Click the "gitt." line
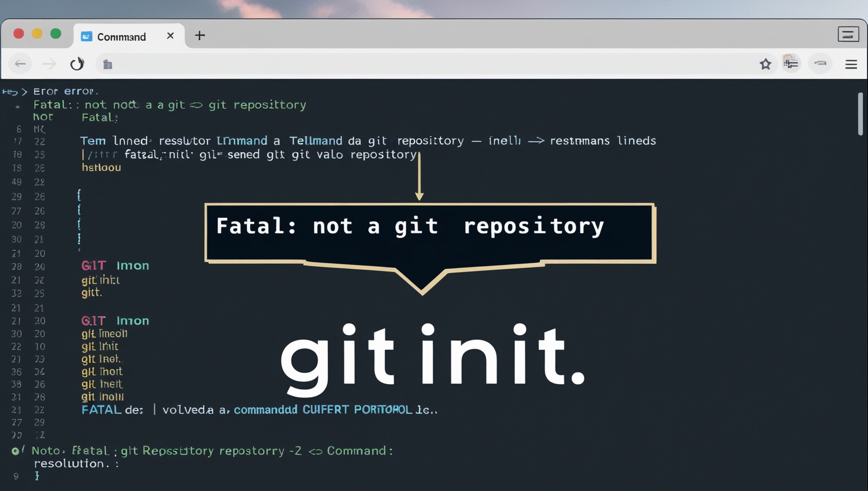Viewport: 868px width, 491px height. click(x=91, y=293)
